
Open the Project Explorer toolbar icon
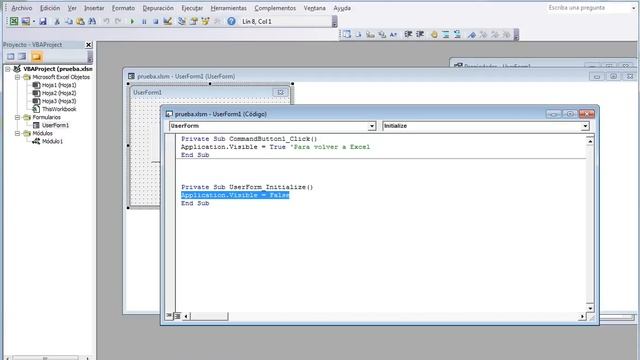(x=182, y=21)
